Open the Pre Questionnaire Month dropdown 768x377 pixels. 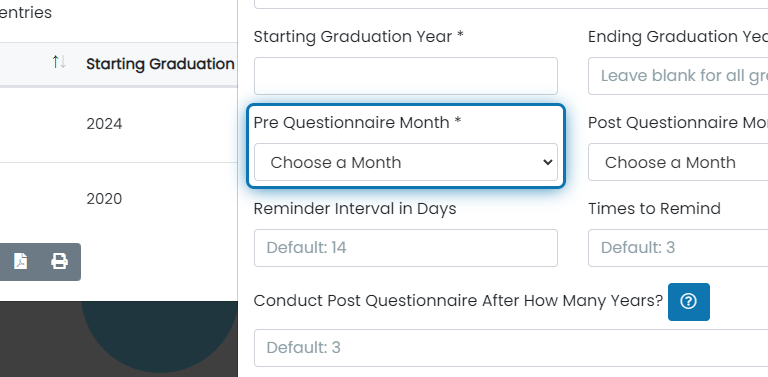point(406,162)
